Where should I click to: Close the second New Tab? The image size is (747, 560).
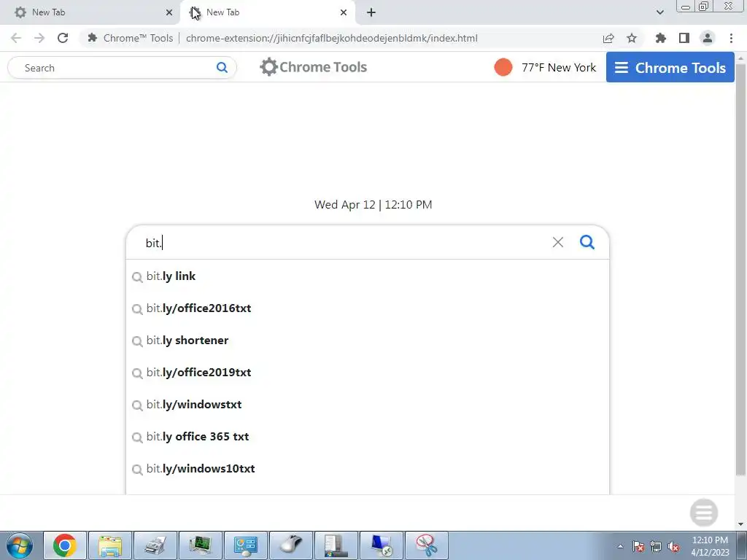[x=344, y=13]
